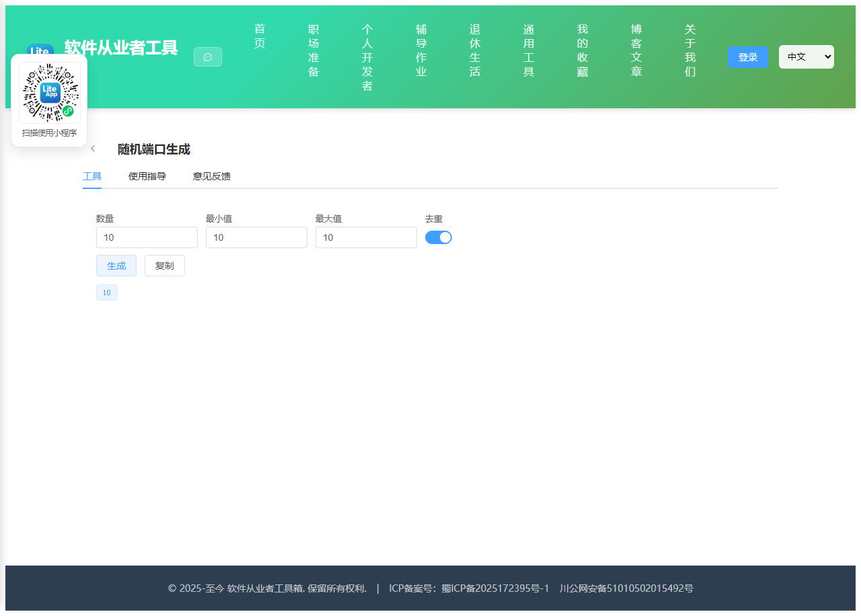Switch to the 使用指导 tab

click(x=147, y=176)
